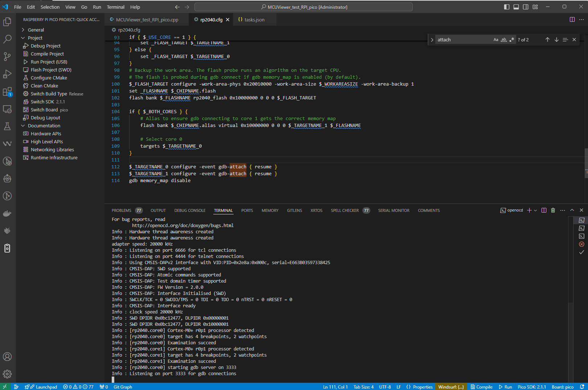The image size is (588, 390).
Task: Open the Source Control view
Action: (7, 56)
